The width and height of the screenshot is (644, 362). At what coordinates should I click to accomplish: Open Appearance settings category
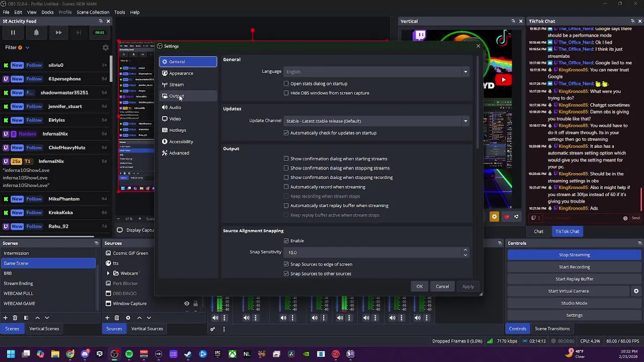click(x=188, y=73)
